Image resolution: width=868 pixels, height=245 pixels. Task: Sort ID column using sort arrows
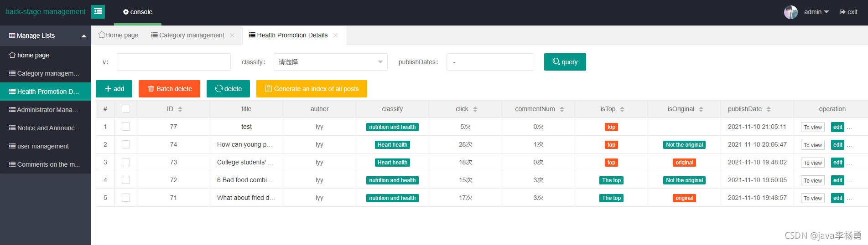180,109
